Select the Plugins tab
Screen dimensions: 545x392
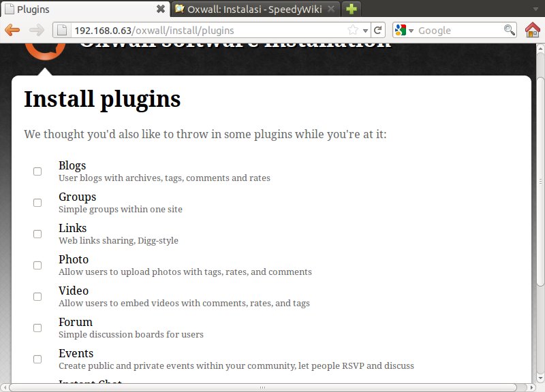coord(75,9)
